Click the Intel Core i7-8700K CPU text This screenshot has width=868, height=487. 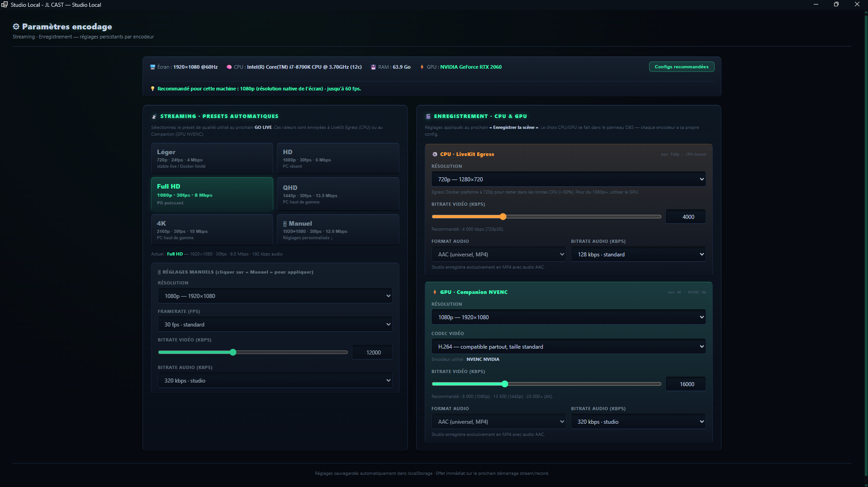[x=304, y=67]
